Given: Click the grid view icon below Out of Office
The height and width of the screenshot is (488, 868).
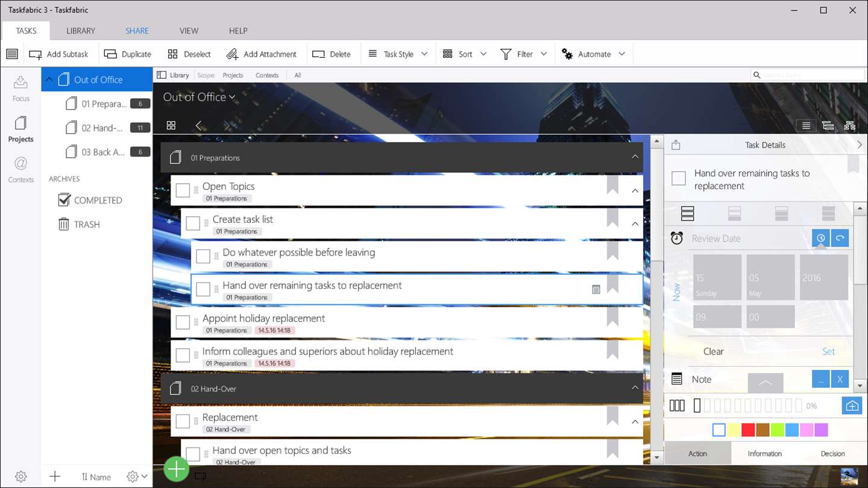Looking at the screenshot, I should [171, 125].
